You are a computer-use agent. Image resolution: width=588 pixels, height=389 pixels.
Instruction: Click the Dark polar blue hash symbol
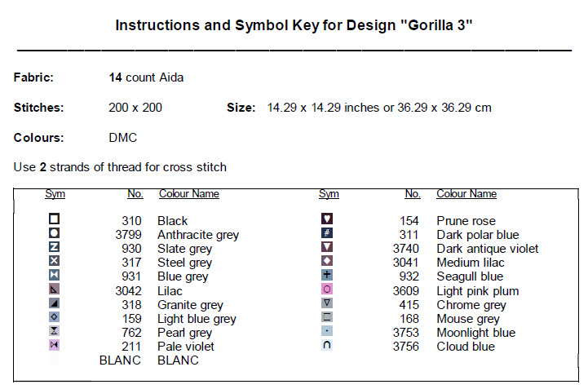(327, 233)
